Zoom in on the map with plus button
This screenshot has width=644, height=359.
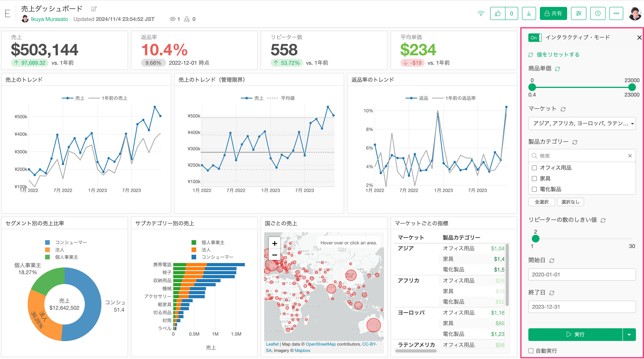click(275, 243)
